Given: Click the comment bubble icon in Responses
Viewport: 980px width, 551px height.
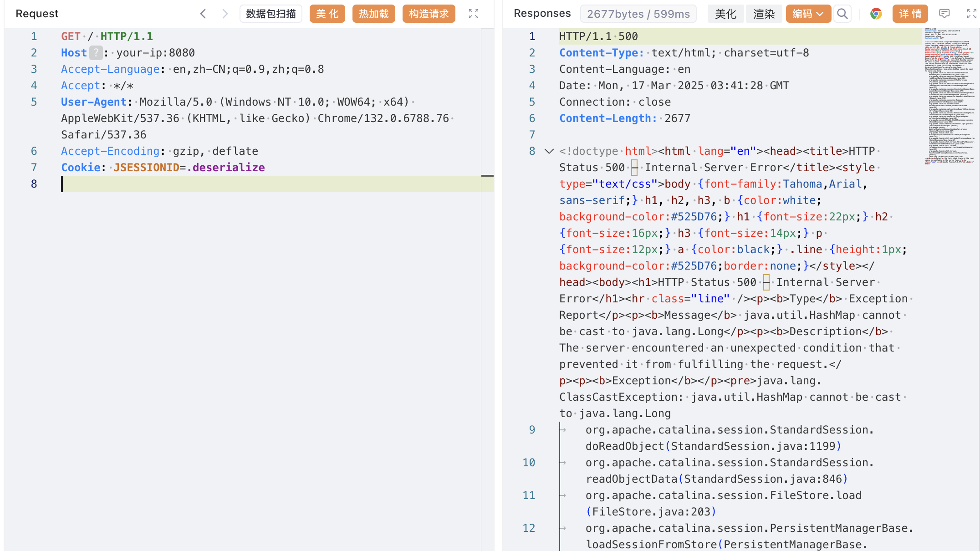Looking at the screenshot, I should click(944, 14).
